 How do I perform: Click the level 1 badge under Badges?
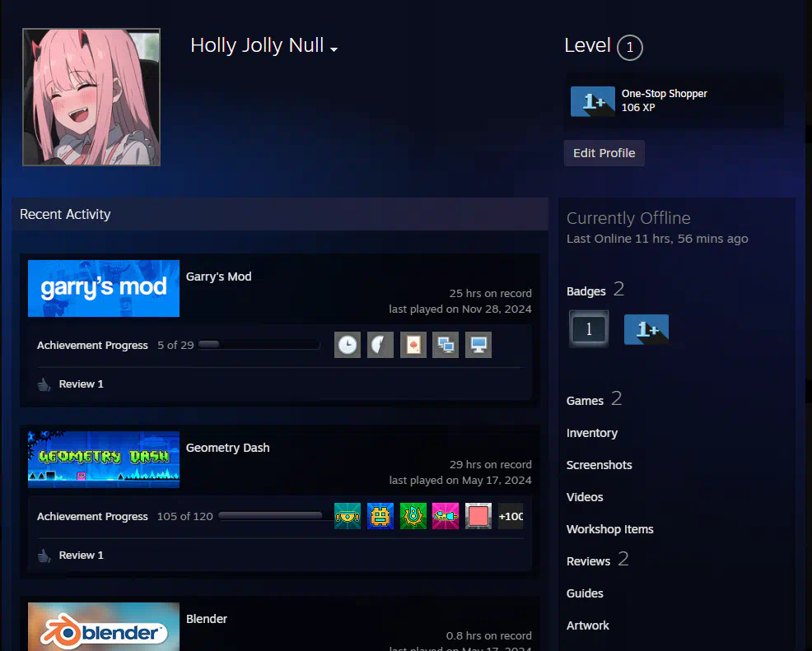tap(589, 328)
